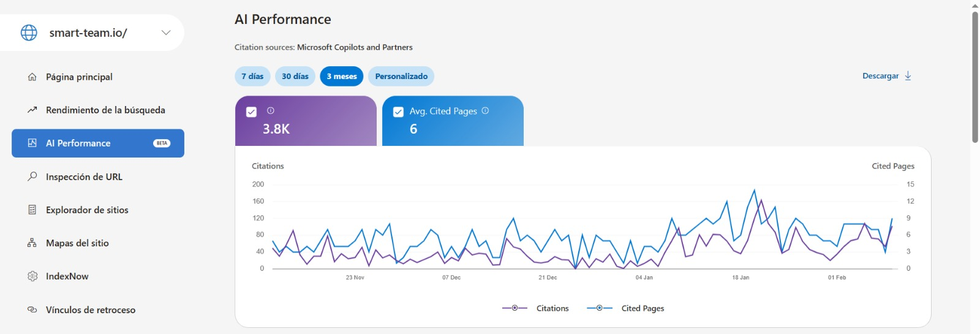The image size is (980, 334).
Task: Select the 3 meses time range
Action: (x=342, y=77)
